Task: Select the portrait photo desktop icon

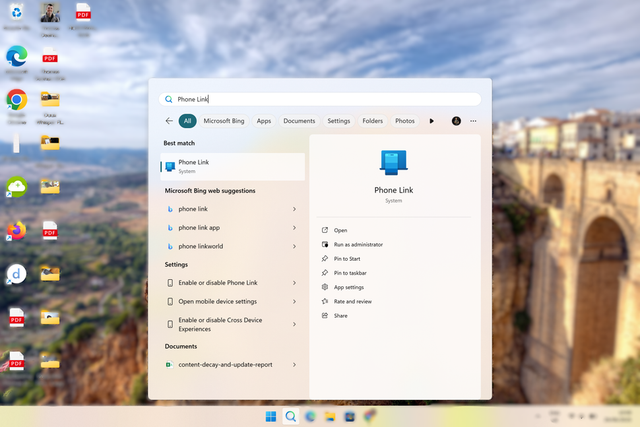Action: pyautogui.click(x=50, y=12)
